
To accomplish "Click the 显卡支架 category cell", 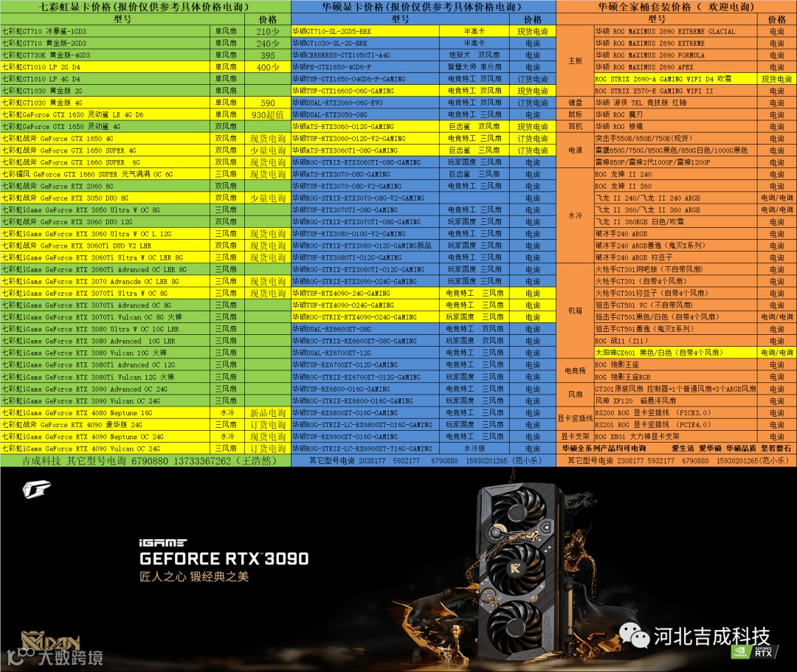I will pyautogui.click(x=575, y=437).
